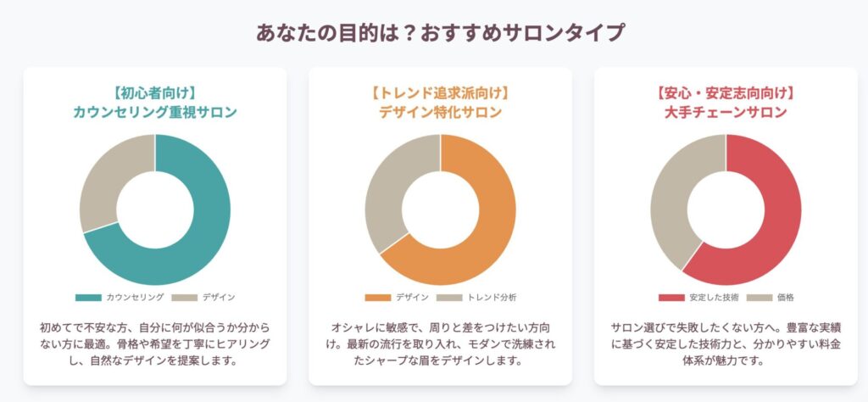Click デザイン特化サロン title
Screen dimensions: 868x402
440,113
